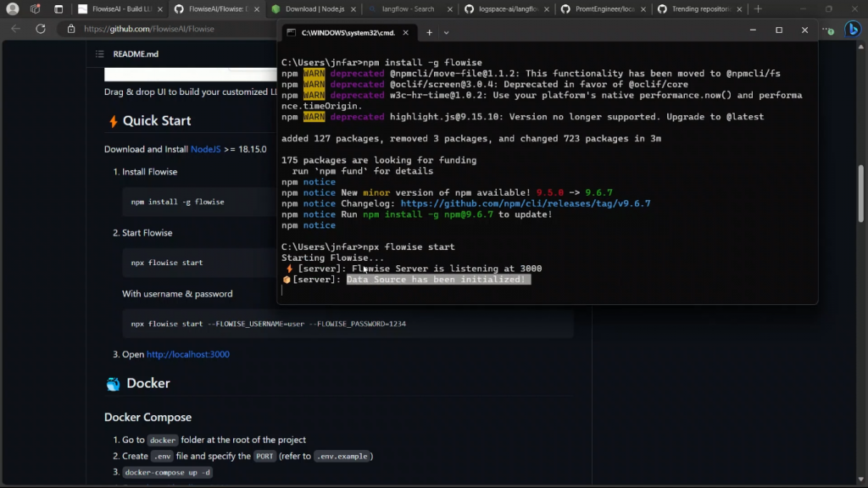Viewport: 868px width, 488px height.
Task: Close the cmd.exe terminal tab
Action: [x=405, y=32]
